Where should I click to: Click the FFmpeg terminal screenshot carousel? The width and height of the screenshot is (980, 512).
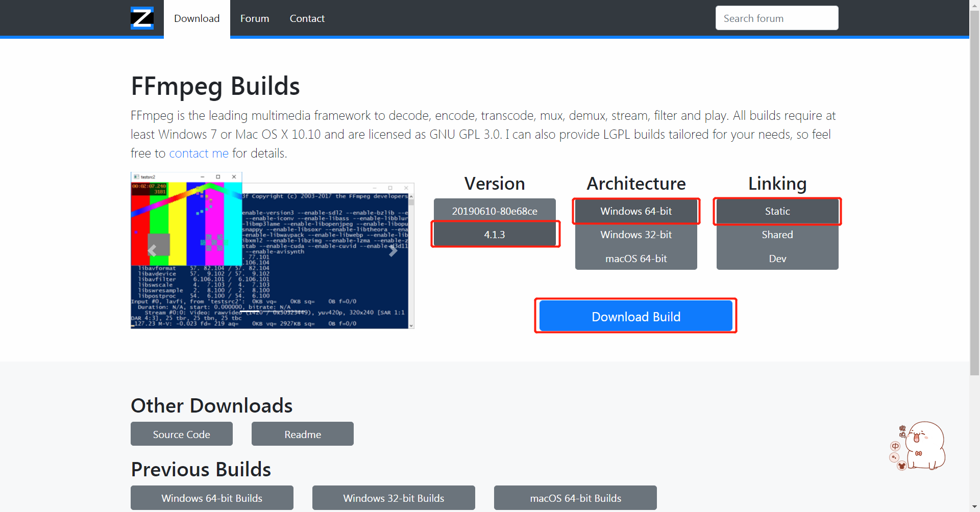(273, 250)
